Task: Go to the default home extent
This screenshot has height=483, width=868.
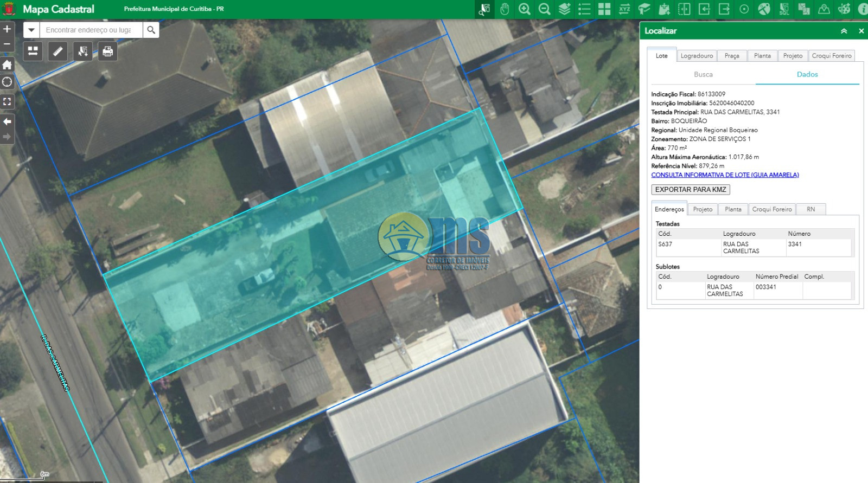Action: (7, 65)
